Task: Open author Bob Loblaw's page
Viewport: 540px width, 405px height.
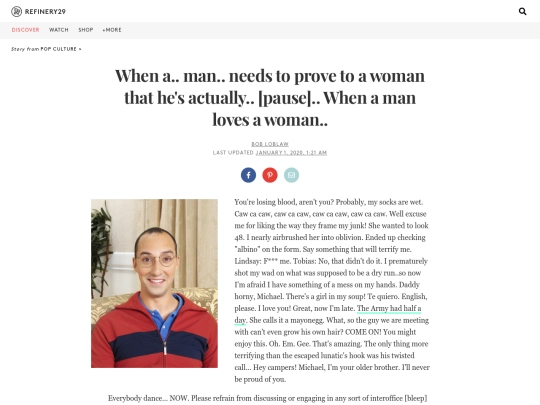Action: click(x=270, y=144)
